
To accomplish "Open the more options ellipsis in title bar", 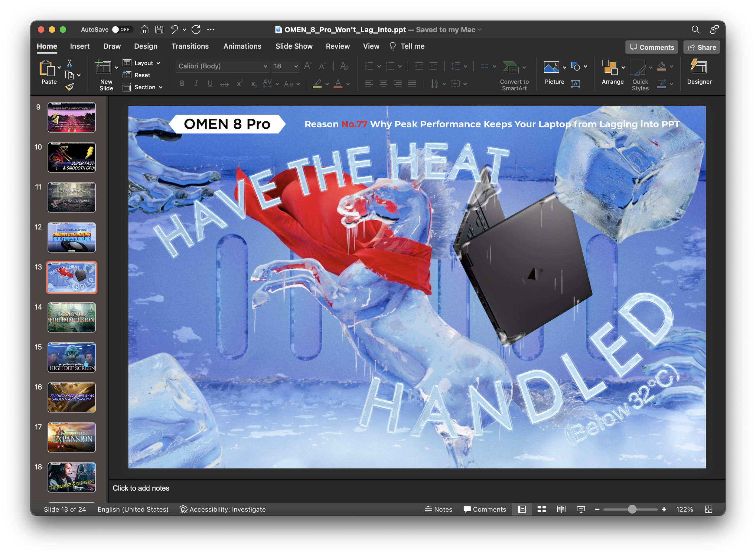I will coord(210,30).
